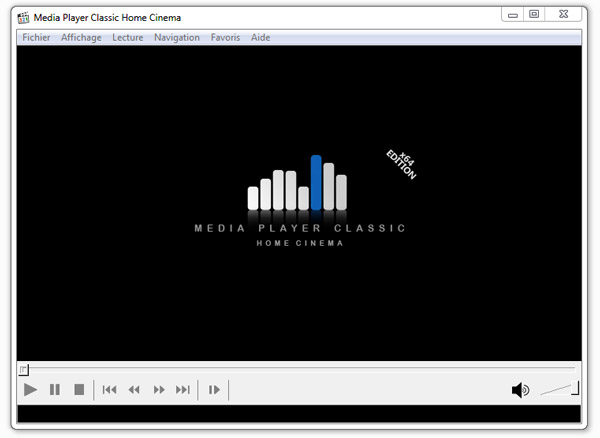Close the Media Player Classic window
This screenshot has width=600, height=438.
point(563,15)
